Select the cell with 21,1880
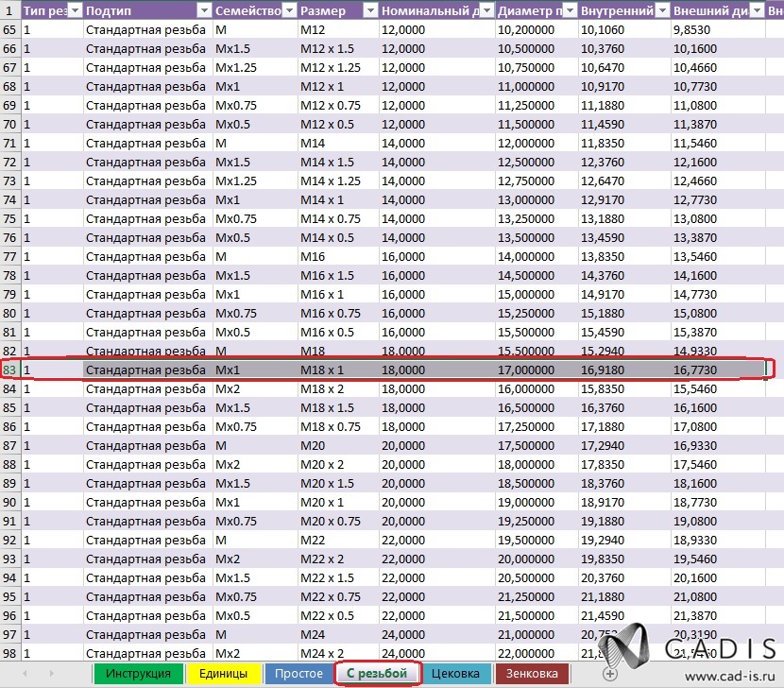The width and height of the screenshot is (784, 688). [x=624, y=597]
